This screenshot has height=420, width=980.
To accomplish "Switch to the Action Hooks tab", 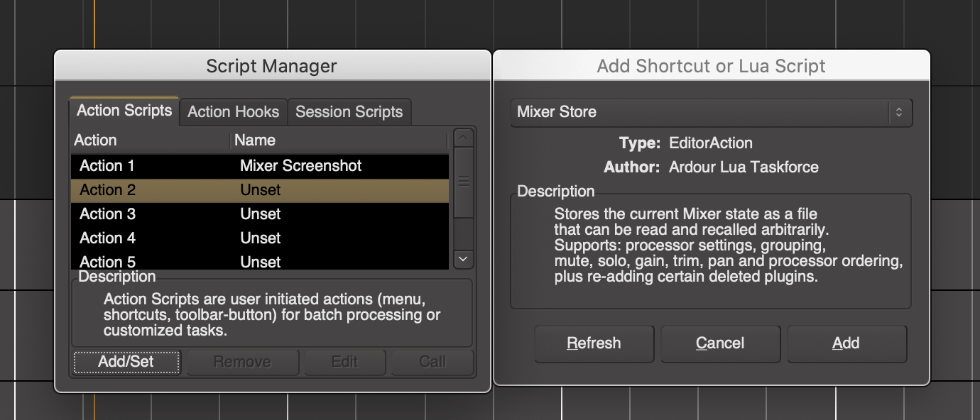I will coord(233,111).
